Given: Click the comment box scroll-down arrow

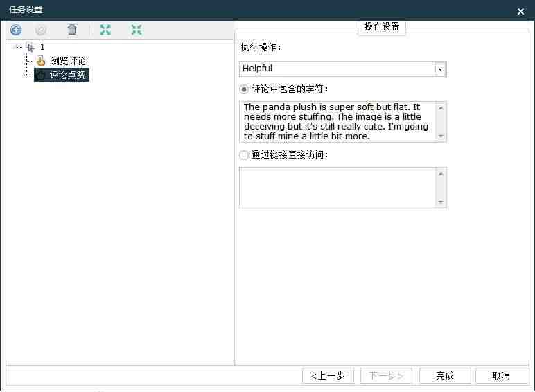Looking at the screenshot, I should 441,136.
